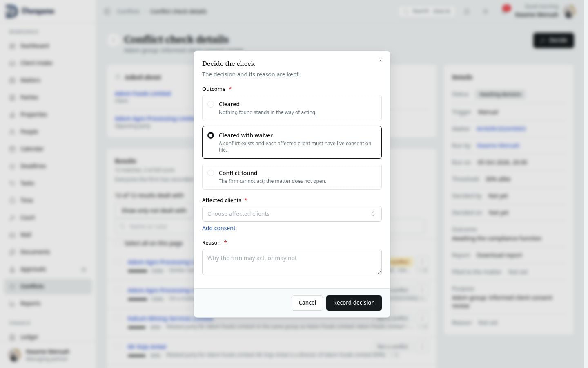Click the Cancel button

click(307, 303)
